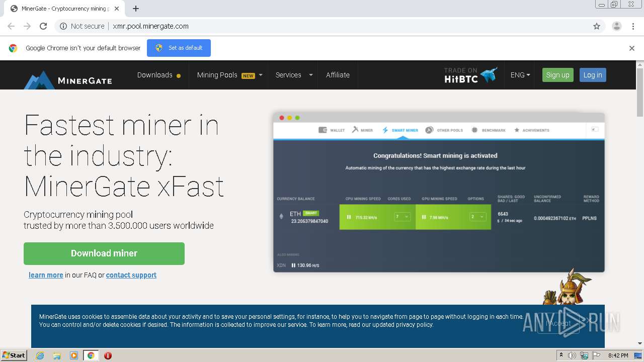This screenshot has width=644, height=362.
Task: Click the Miner tab in miner preview
Action: [362, 130]
